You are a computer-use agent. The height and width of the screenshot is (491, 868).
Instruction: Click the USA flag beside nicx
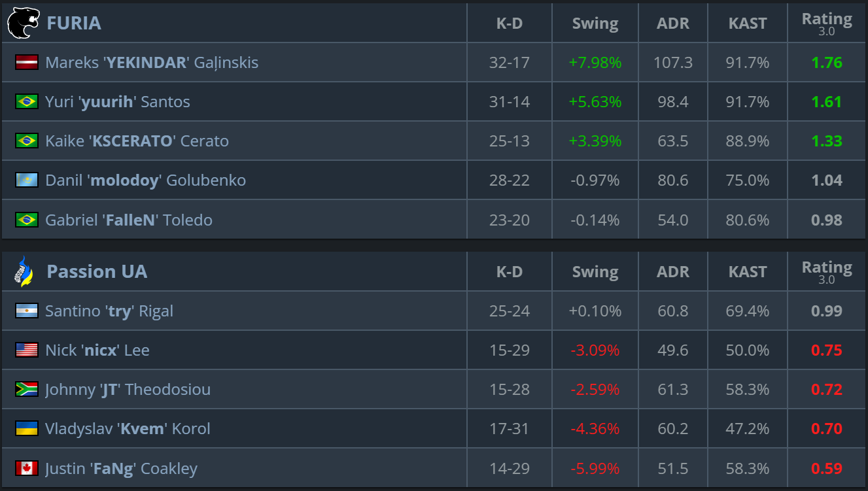[x=27, y=350]
